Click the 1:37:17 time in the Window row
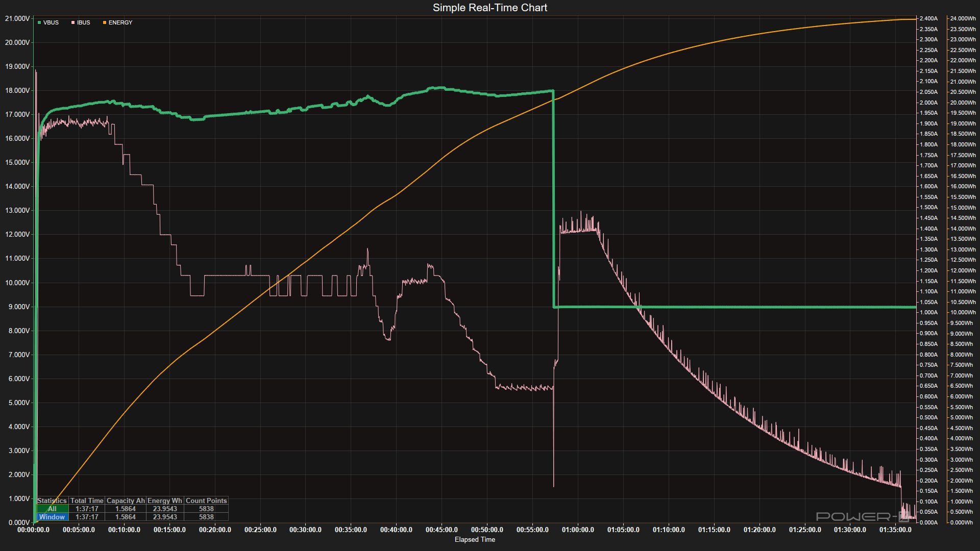The width and height of the screenshot is (980, 551). [x=87, y=517]
